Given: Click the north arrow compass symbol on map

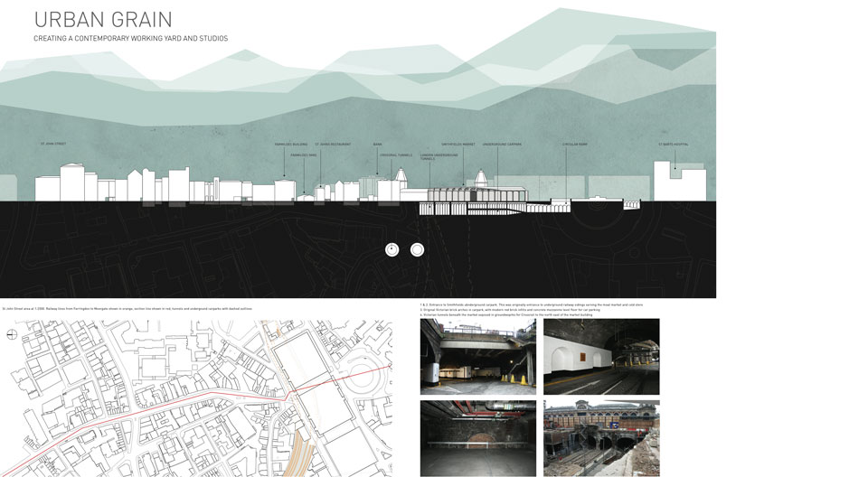Looking at the screenshot, I should pos(11,334).
